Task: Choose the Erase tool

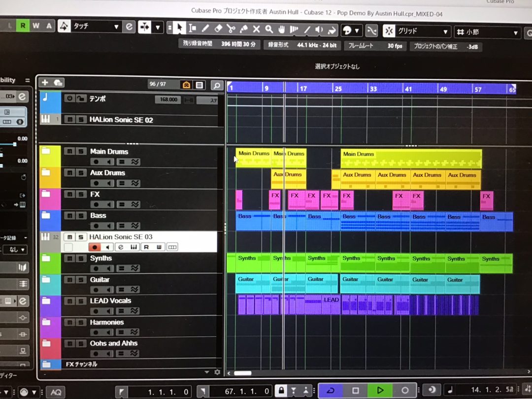Action: 218,29
